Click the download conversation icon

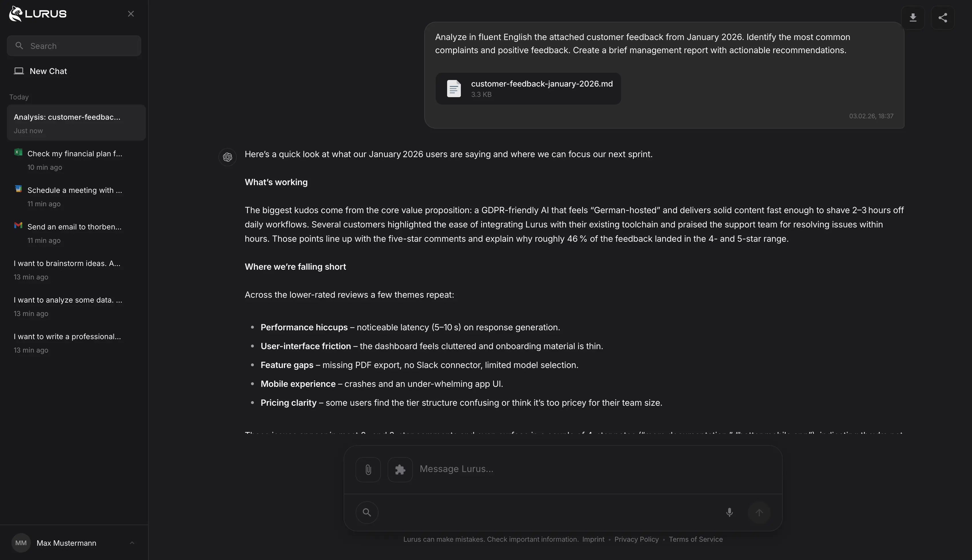coord(913,18)
